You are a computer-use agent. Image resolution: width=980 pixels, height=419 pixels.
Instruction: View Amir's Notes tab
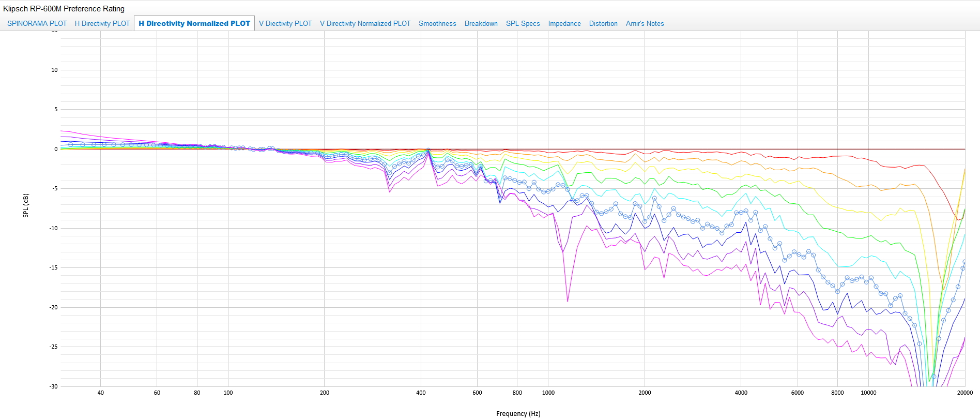645,23
